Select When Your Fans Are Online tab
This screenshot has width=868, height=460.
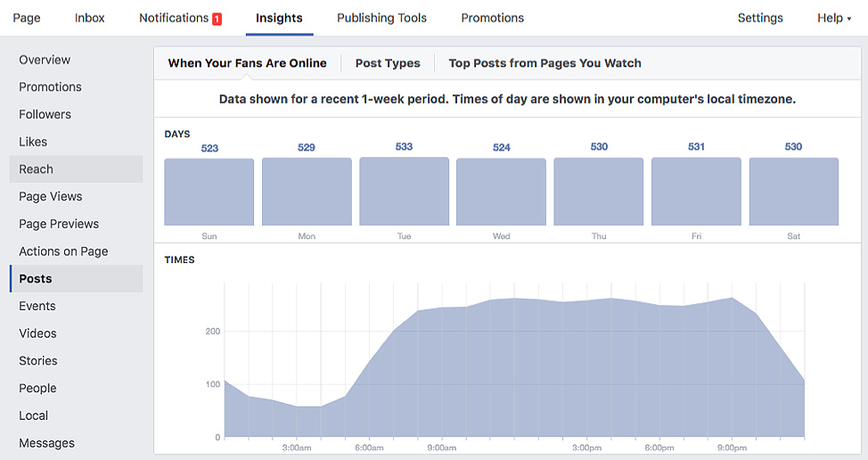coord(247,63)
